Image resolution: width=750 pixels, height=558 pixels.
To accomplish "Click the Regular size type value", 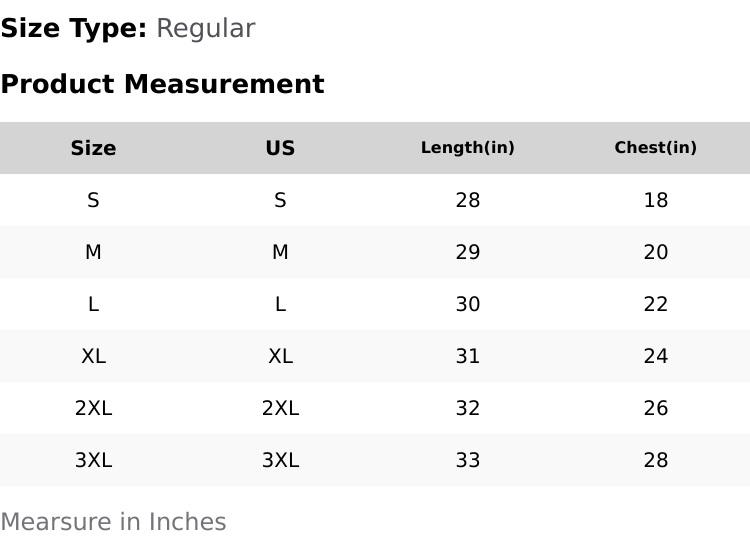I will tap(205, 28).
